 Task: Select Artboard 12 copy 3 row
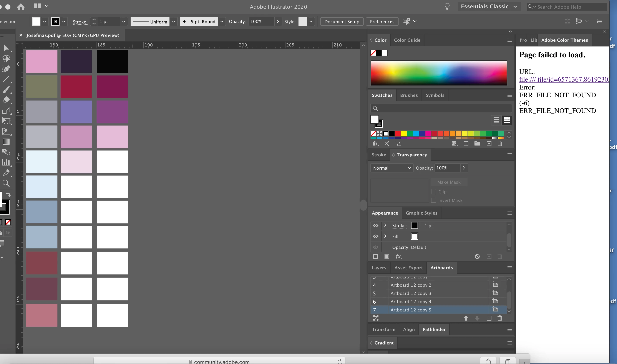point(411,293)
